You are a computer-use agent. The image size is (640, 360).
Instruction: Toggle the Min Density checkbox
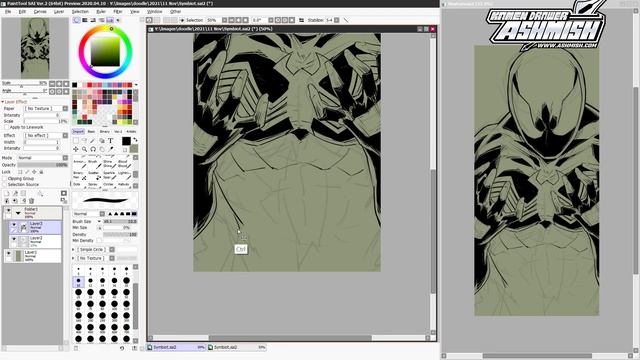tap(100, 241)
